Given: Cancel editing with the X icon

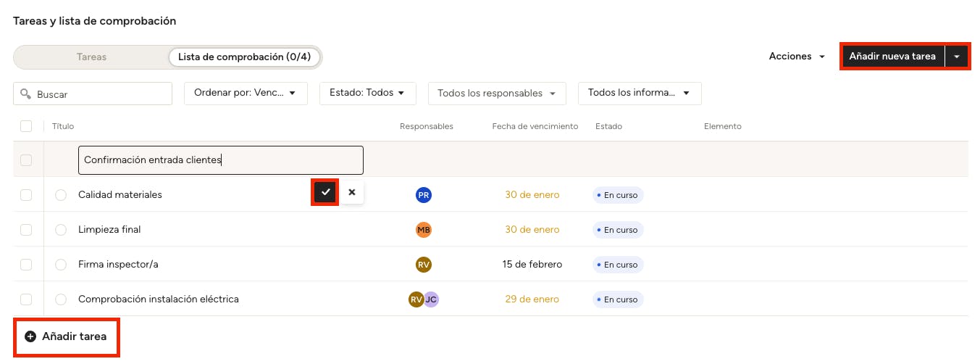Looking at the screenshot, I should click(352, 192).
